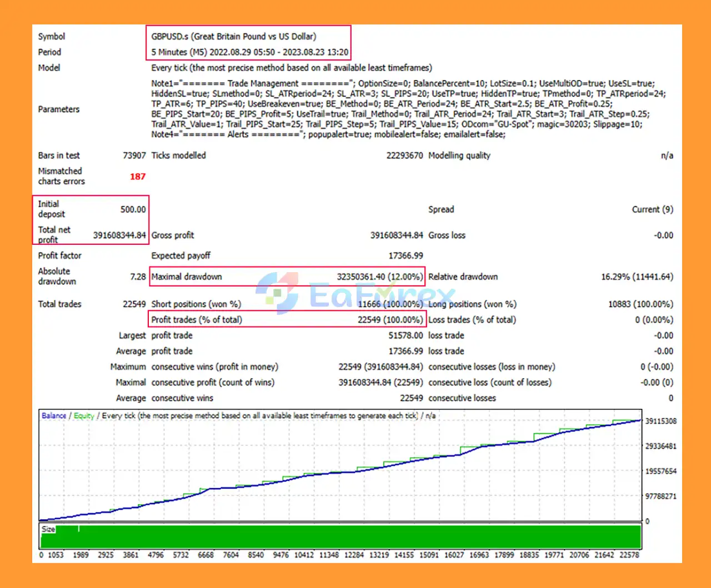Image resolution: width=711 pixels, height=588 pixels.
Task: Click the green Size volume bar
Action: tap(340, 537)
